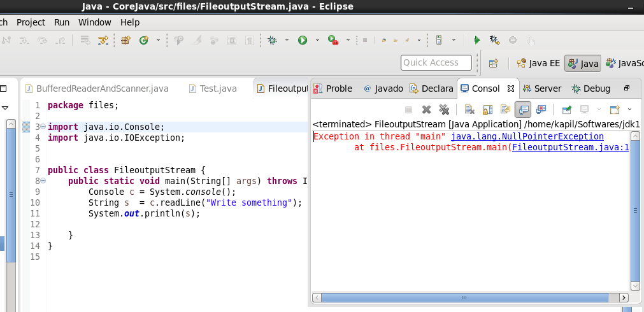Screen dimensions: 644x312
Task: Click the Drop to Frame icon
Action: pyautogui.click(x=85, y=40)
